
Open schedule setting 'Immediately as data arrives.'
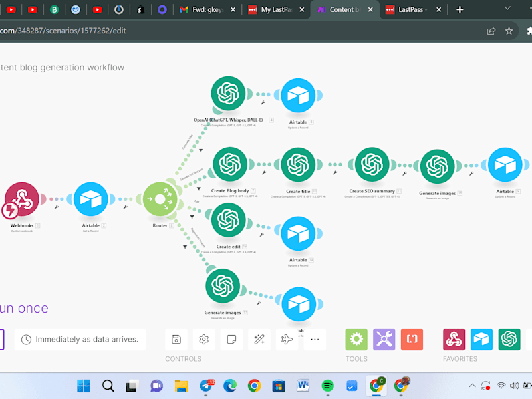pyautogui.click(x=80, y=339)
